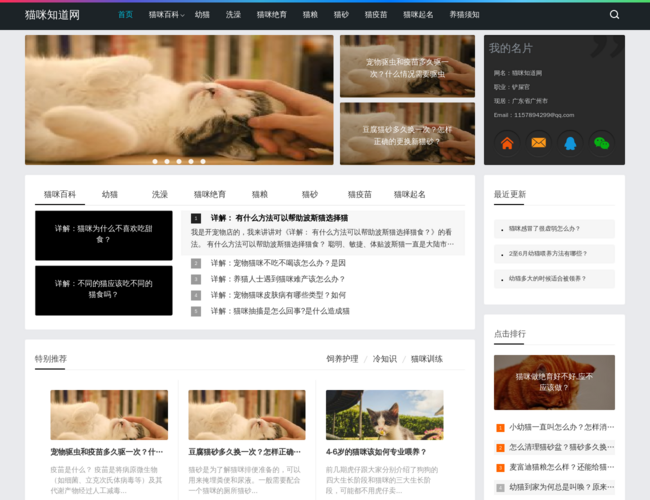Click the orange home icon in profile card
The width and height of the screenshot is (650, 500).
click(x=507, y=143)
